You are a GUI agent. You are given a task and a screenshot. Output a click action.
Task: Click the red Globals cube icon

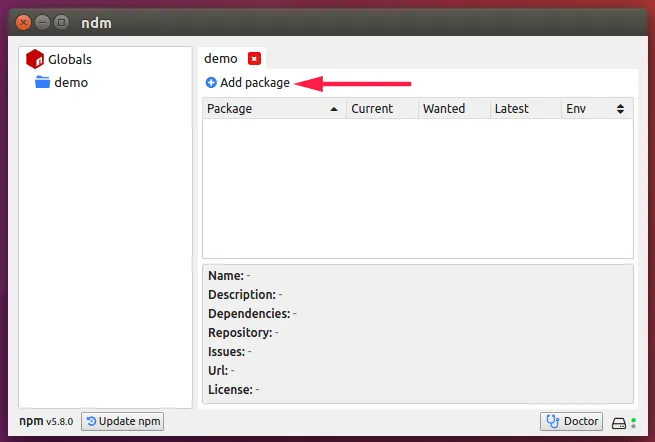pyautogui.click(x=35, y=60)
